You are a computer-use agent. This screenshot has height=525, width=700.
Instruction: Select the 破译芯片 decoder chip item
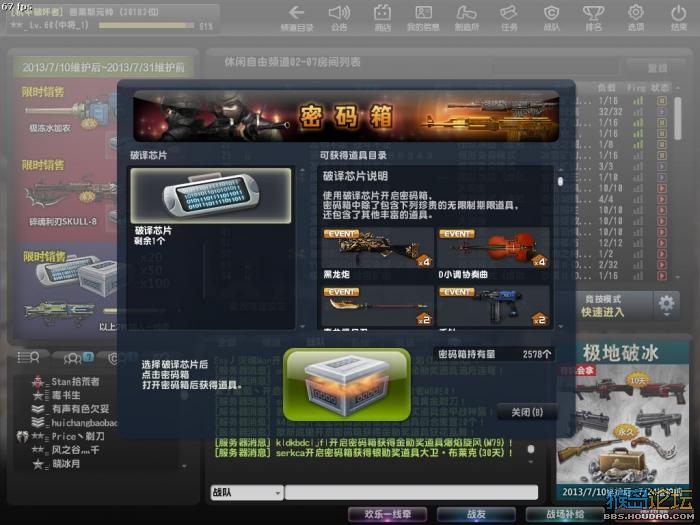[211, 196]
